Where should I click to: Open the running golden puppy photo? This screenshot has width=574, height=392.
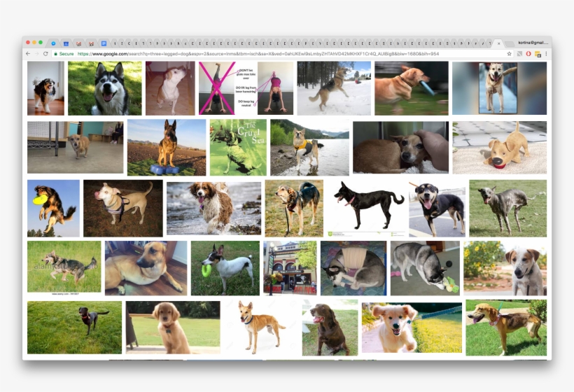point(412,328)
